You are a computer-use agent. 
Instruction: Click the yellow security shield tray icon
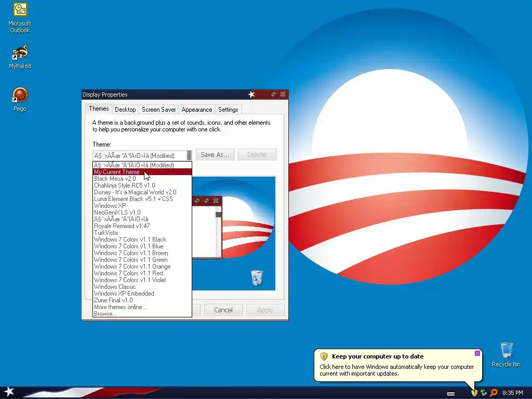click(474, 393)
